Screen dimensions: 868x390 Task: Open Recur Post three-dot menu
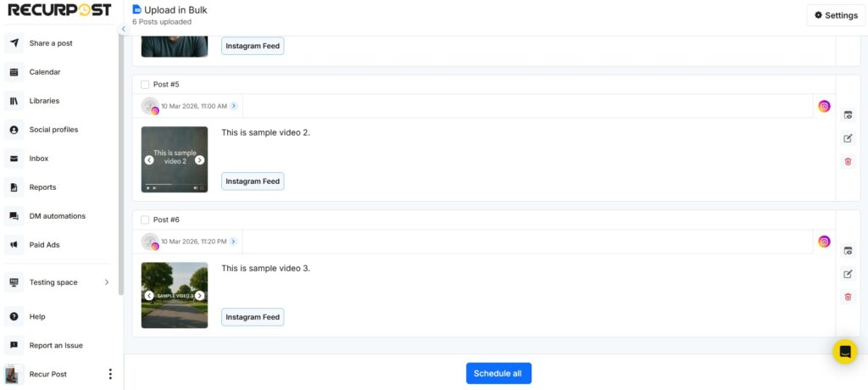click(x=110, y=374)
